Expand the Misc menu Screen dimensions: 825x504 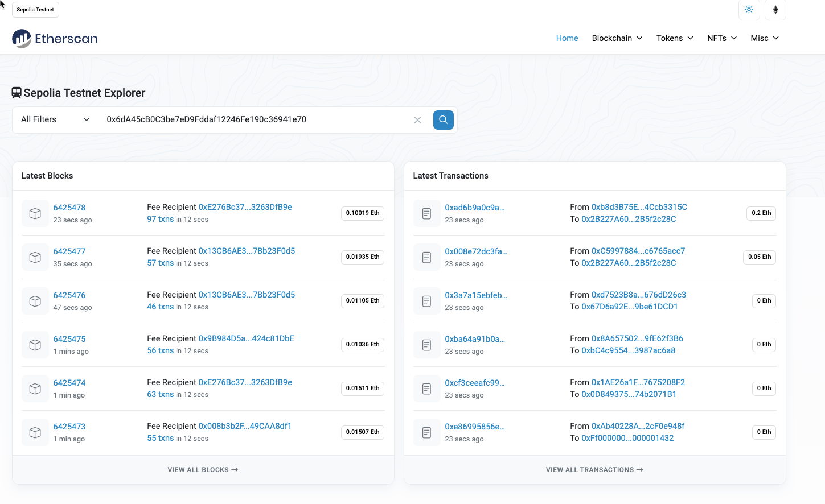pyautogui.click(x=765, y=38)
